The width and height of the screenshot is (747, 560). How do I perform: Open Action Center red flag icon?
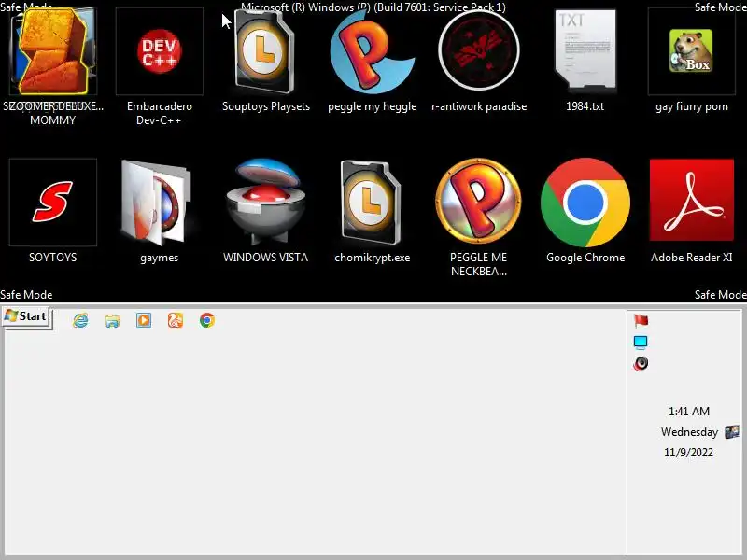click(641, 321)
